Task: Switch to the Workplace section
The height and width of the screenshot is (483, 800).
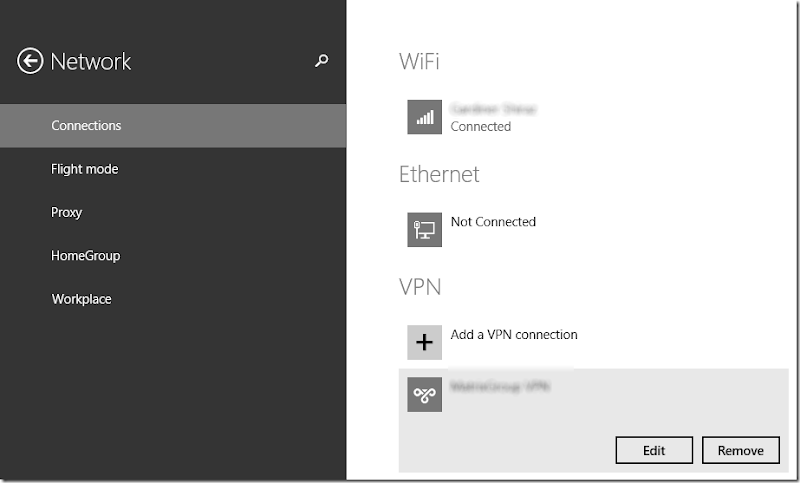Action: click(81, 299)
